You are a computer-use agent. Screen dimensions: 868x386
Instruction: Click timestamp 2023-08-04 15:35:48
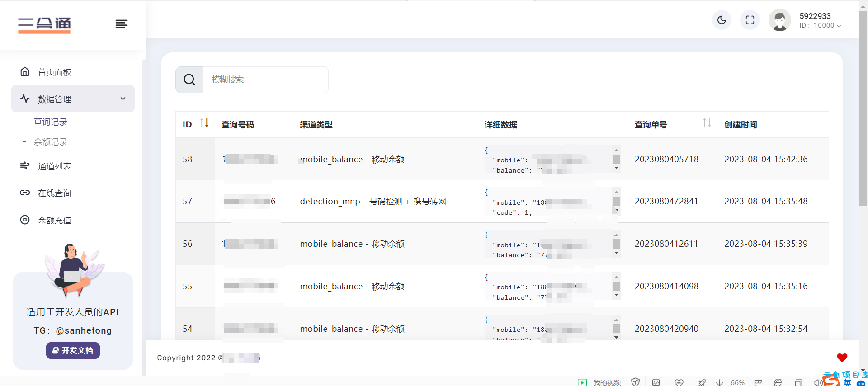pyautogui.click(x=766, y=201)
